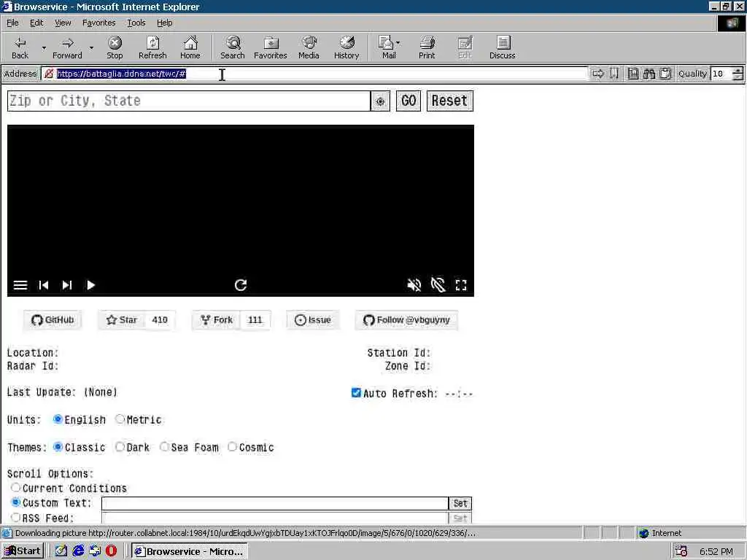
Task: Open the Media toolbar icon
Action: tap(309, 43)
